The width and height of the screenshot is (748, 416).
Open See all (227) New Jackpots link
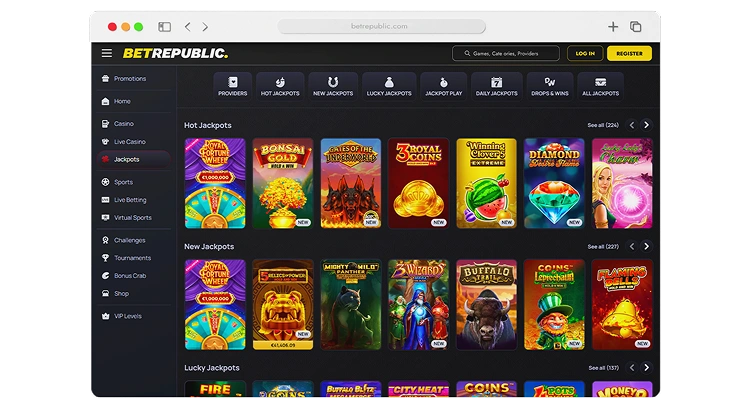pos(603,247)
